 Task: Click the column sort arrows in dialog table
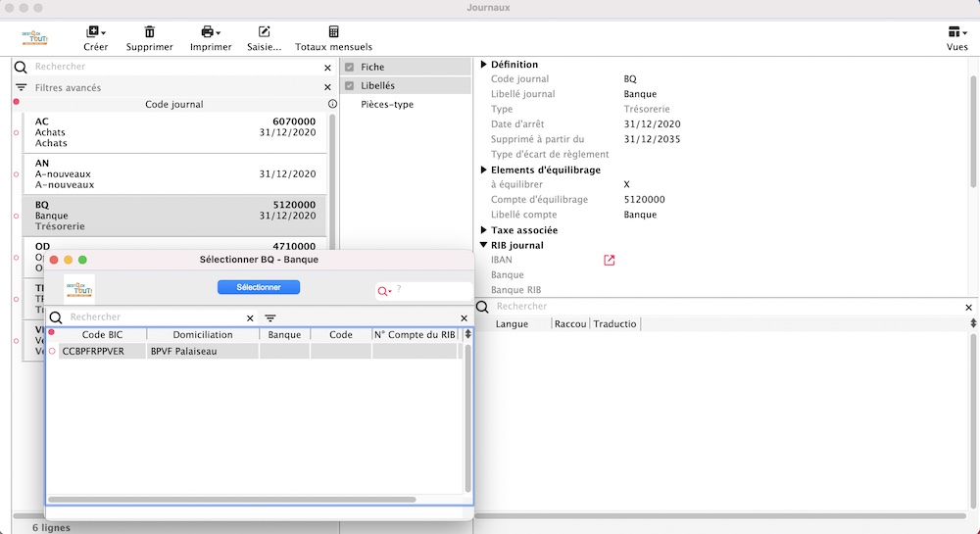[467, 334]
